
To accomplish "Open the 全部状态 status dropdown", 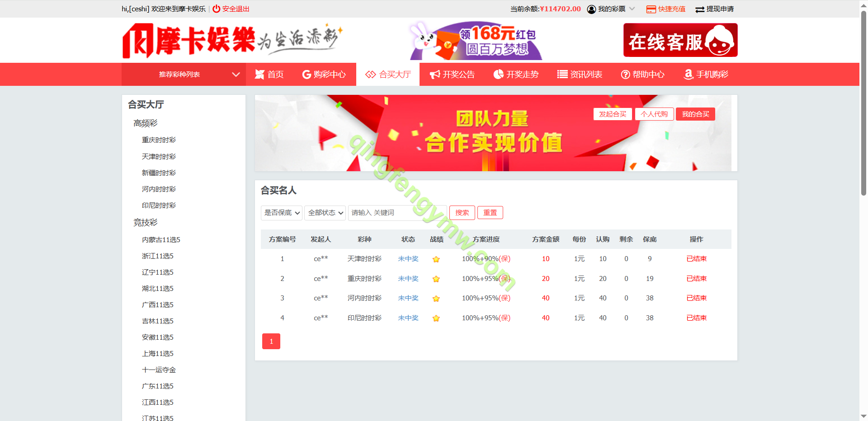I will click(x=325, y=213).
